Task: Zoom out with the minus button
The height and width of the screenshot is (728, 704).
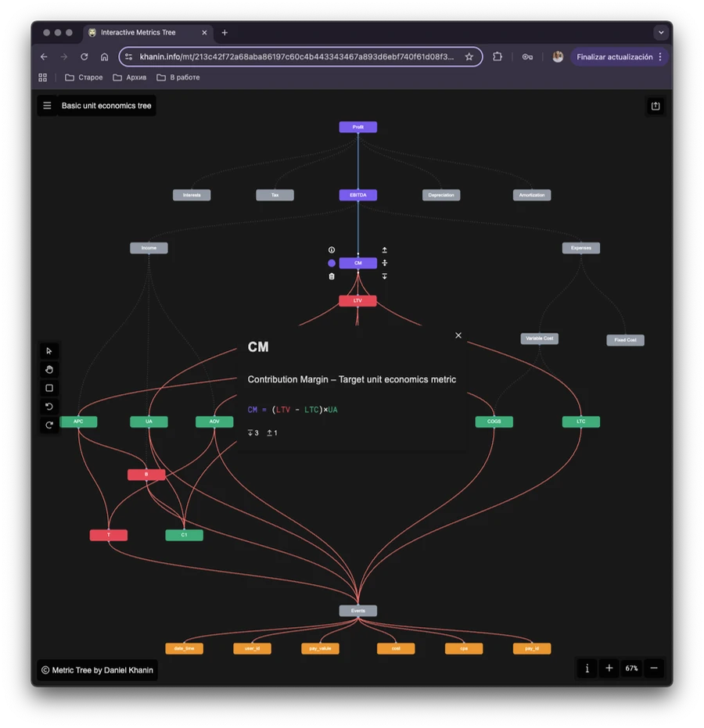Action: coord(654,668)
